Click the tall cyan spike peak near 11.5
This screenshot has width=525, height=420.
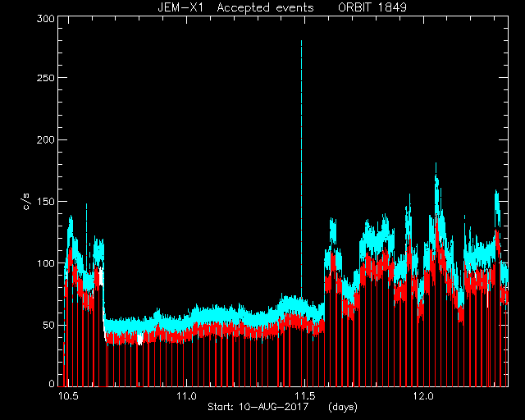[301, 42]
